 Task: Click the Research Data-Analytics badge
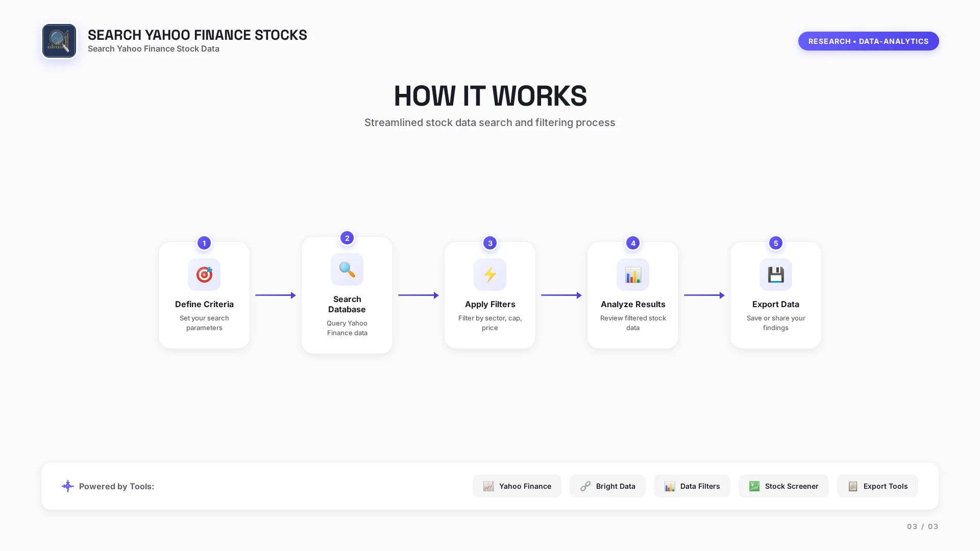[x=868, y=41]
